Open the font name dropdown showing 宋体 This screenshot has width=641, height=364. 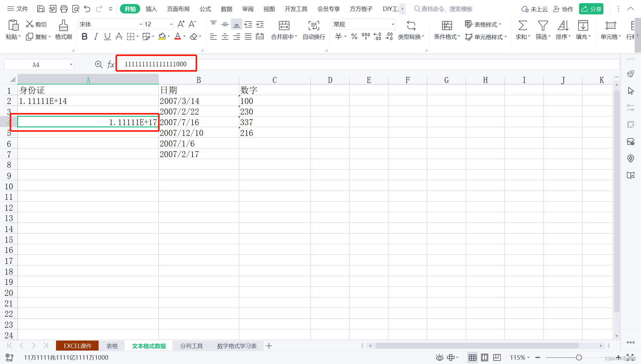pos(141,24)
